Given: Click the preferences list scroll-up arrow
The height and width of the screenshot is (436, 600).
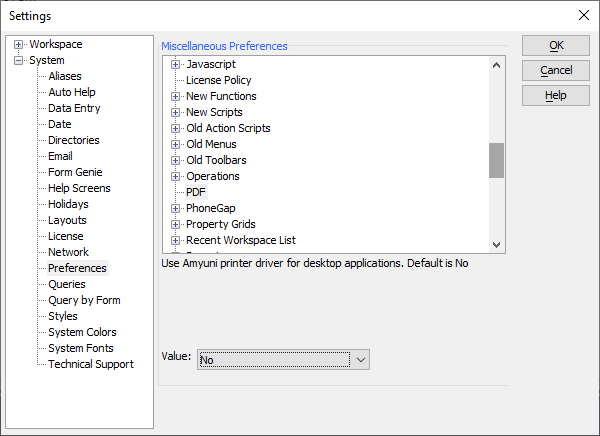Looking at the screenshot, I should [x=496, y=65].
